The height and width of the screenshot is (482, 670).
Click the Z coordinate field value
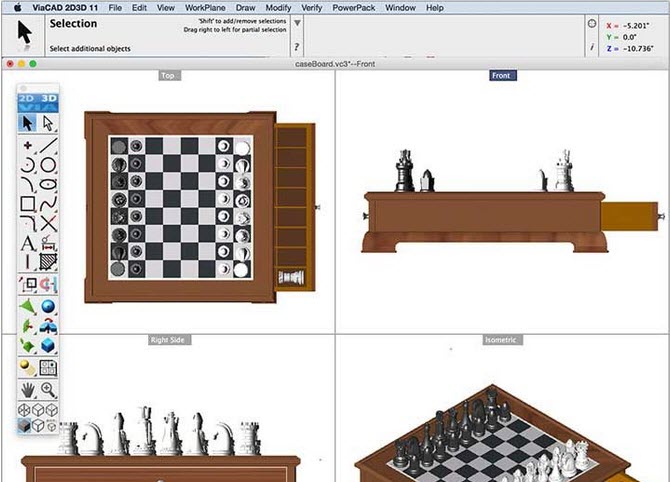pos(638,49)
